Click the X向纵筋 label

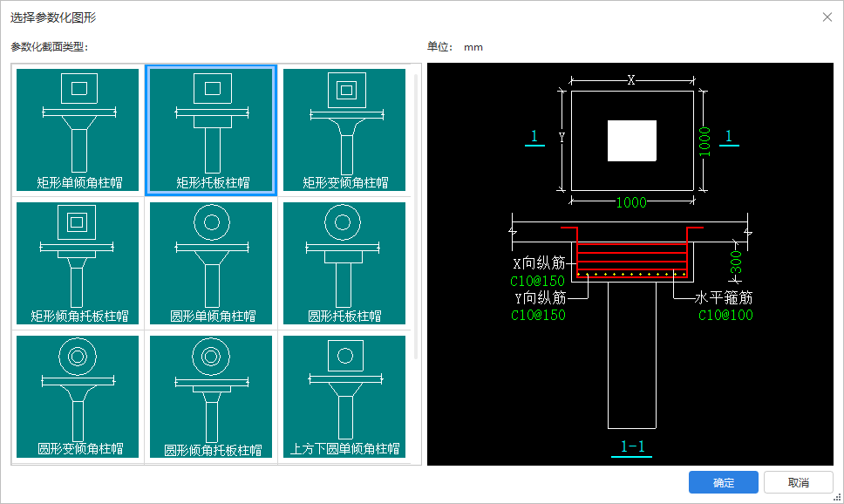tap(539, 262)
